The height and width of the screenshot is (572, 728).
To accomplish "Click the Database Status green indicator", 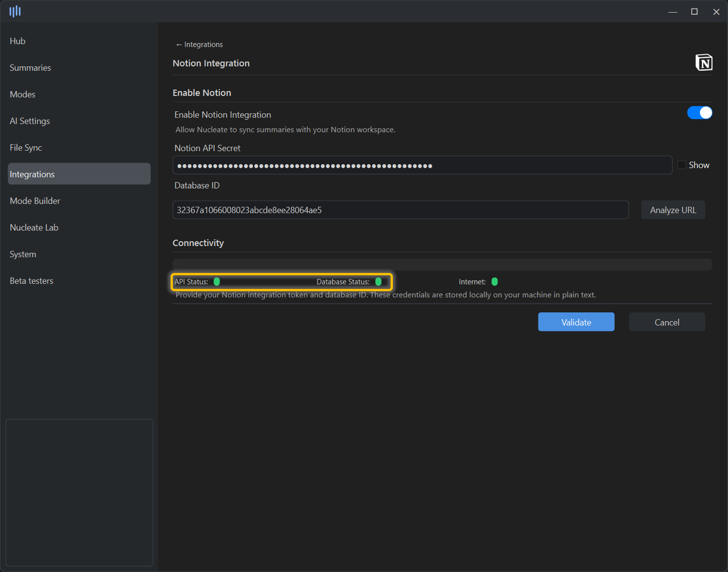I will (378, 282).
